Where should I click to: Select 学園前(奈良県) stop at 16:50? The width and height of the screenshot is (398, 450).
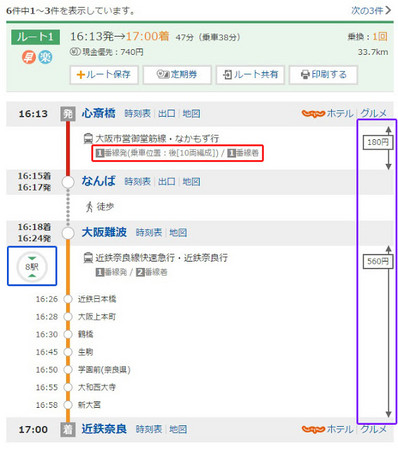[104, 370]
